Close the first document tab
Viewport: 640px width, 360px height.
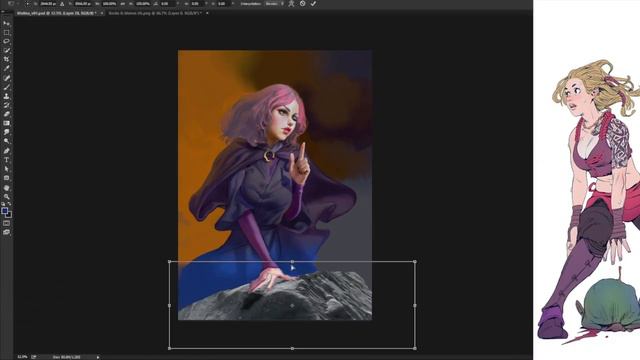[102, 13]
